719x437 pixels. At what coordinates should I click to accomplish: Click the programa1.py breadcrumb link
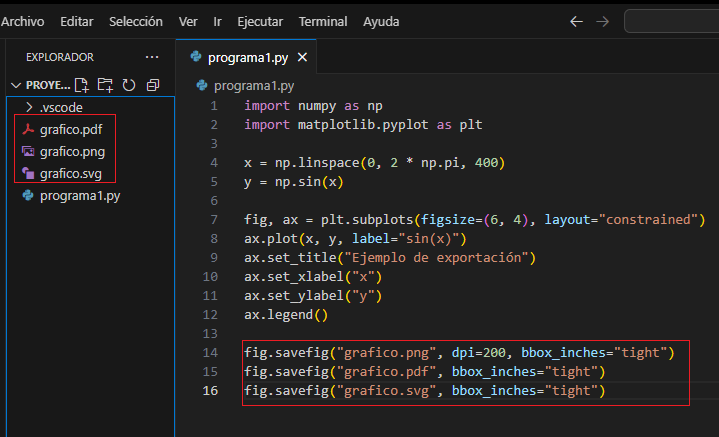pos(254,86)
